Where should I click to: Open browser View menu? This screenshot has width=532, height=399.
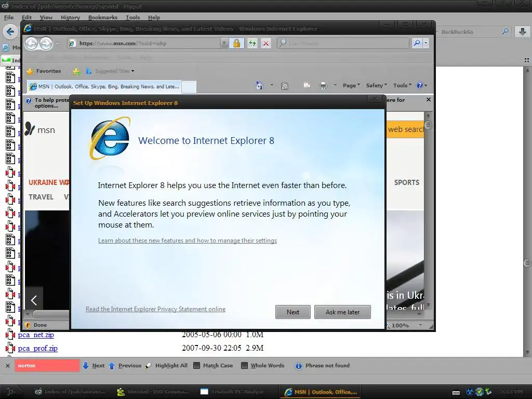[46, 17]
